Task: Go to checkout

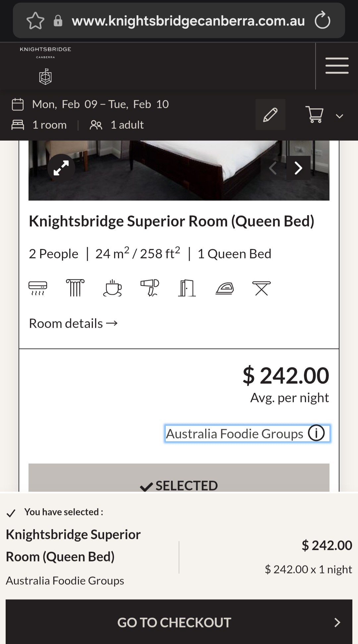Action: pos(179,622)
